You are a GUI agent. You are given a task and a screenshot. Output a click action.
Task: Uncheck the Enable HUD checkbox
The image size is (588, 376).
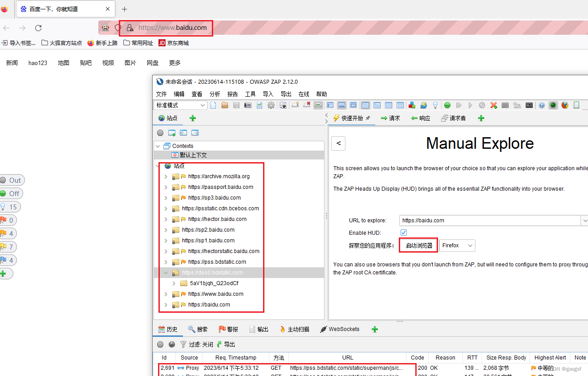404,233
